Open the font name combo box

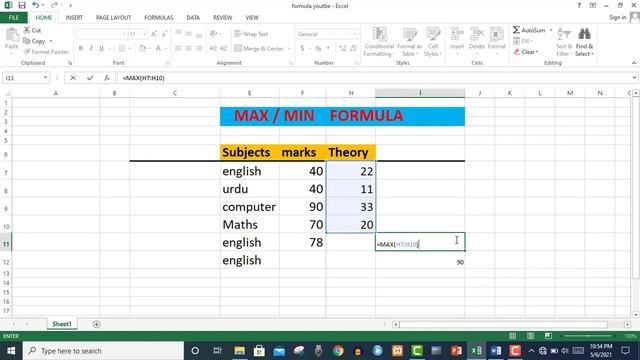click(x=101, y=34)
